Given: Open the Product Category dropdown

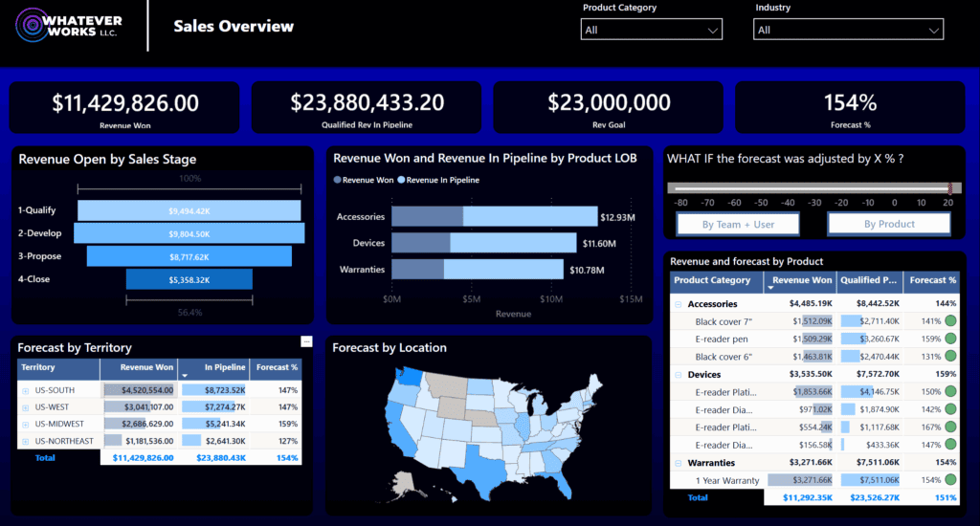Looking at the screenshot, I should 652,31.
